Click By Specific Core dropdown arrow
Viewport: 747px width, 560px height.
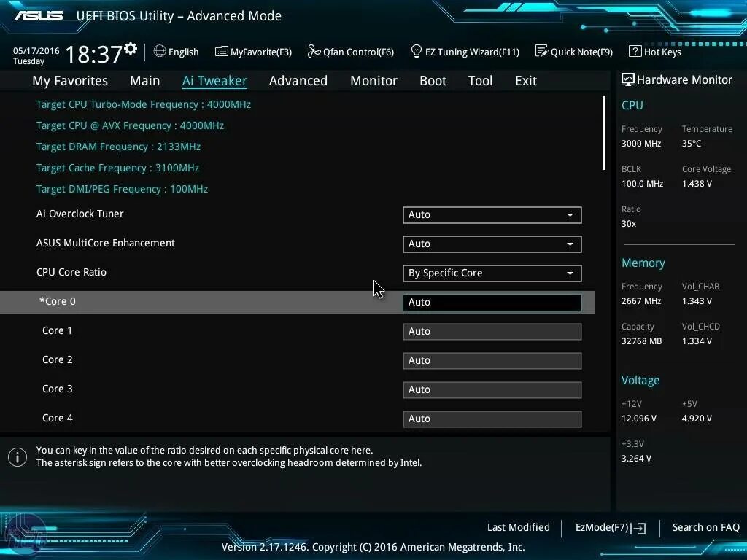click(x=570, y=273)
